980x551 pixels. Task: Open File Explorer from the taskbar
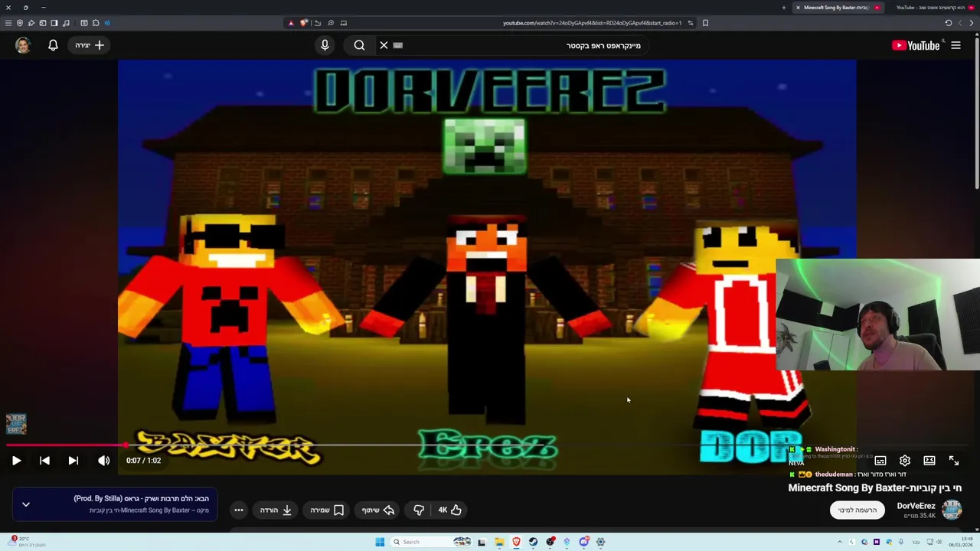pyautogui.click(x=499, y=542)
